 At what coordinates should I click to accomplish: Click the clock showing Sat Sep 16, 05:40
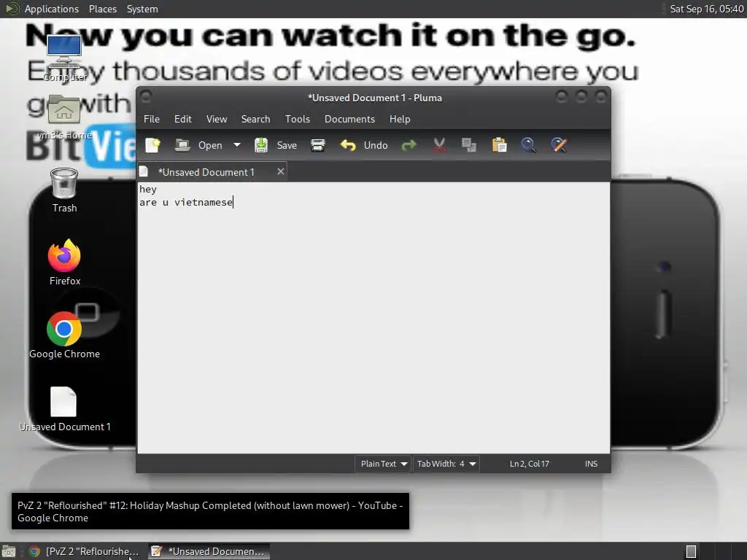coord(706,9)
